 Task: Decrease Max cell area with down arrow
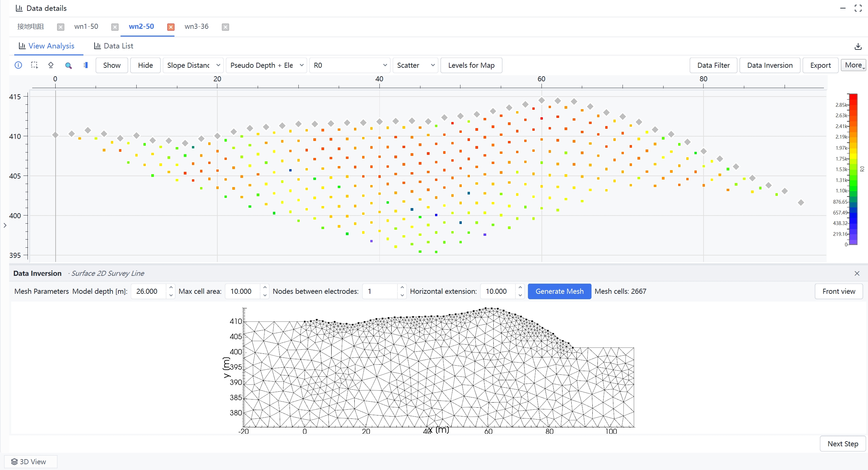[x=265, y=295]
